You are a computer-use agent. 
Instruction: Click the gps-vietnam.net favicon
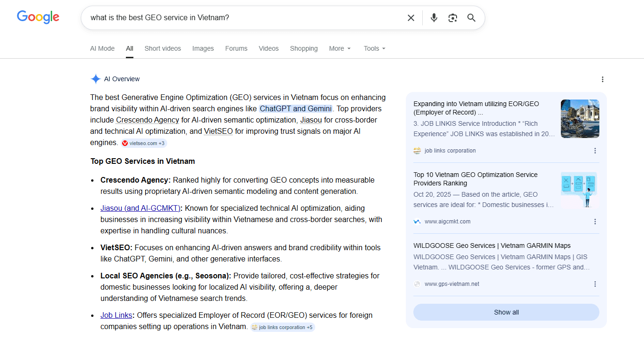pyautogui.click(x=417, y=284)
